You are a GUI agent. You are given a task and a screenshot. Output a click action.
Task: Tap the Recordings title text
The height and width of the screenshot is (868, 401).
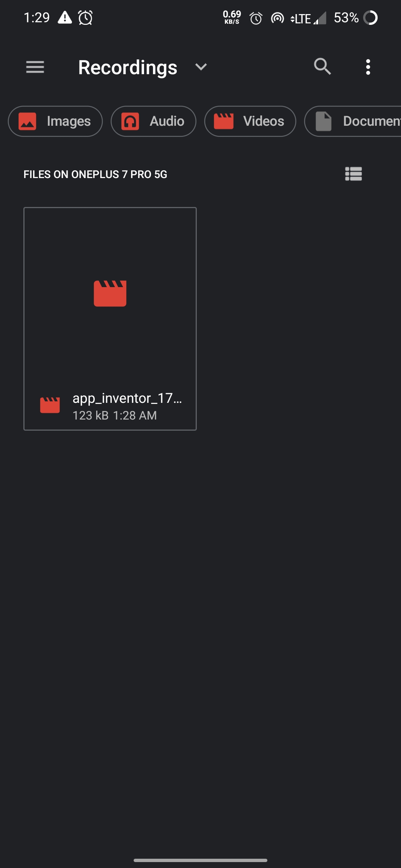click(128, 68)
